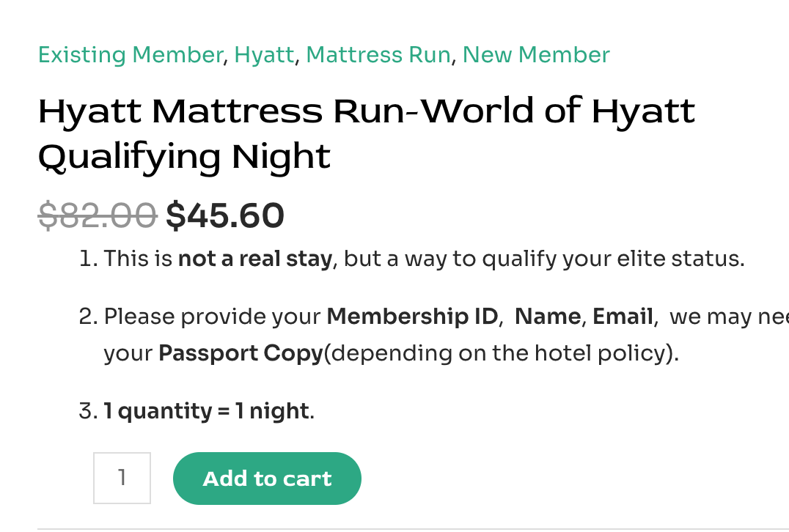Screen dimensions: 789x532
Task: Click the "Qualifying Night" line of the heading
Action: [x=184, y=156]
